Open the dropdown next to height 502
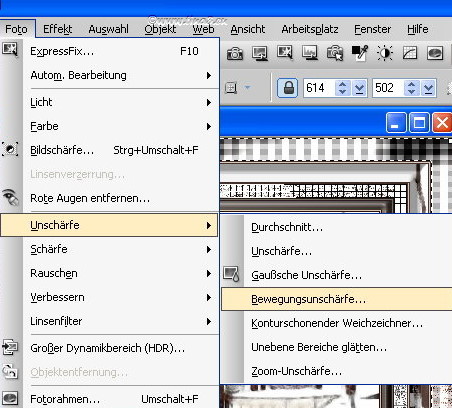452x408 pixels. pos(428,88)
